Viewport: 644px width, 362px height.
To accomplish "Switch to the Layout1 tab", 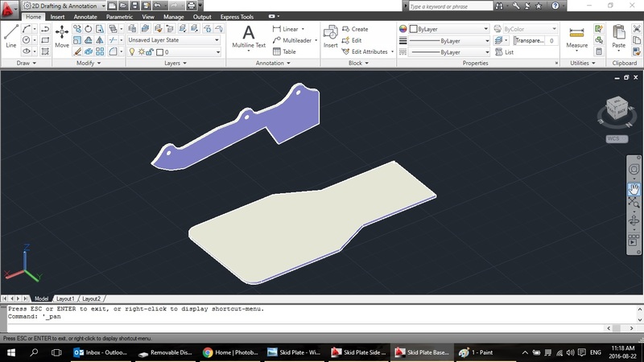I will [x=65, y=298].
